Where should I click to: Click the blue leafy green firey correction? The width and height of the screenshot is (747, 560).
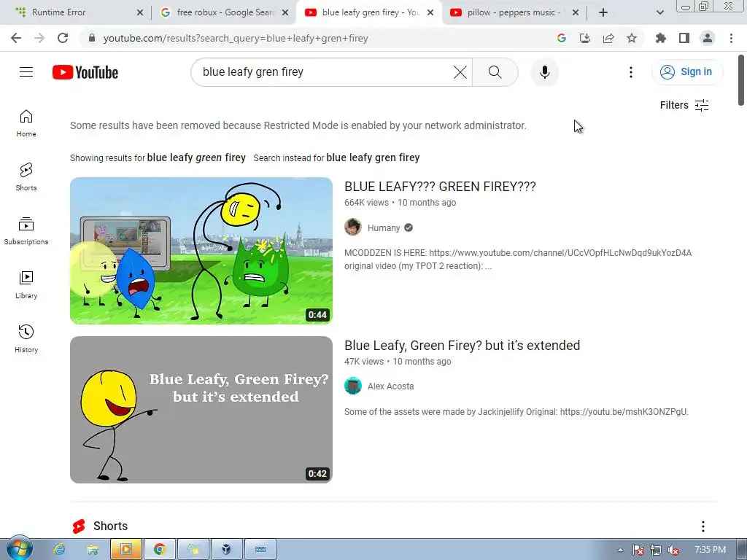196,157
